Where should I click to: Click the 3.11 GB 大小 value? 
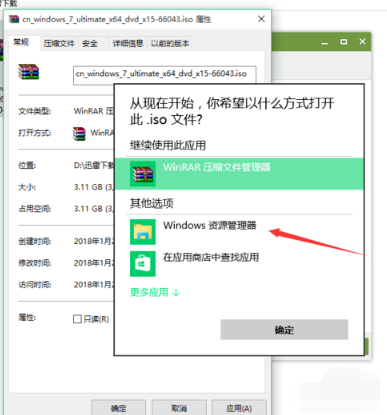(94, 187)
